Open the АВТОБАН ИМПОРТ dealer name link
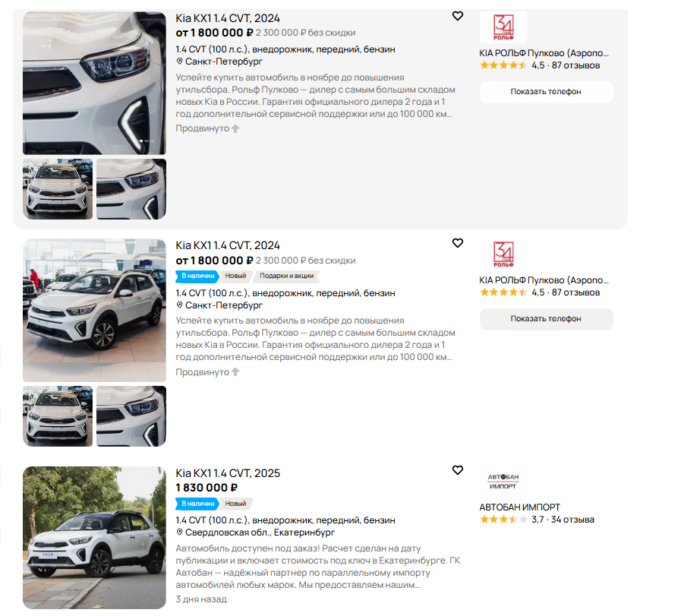684x616 pixels. tap(519, 507)
